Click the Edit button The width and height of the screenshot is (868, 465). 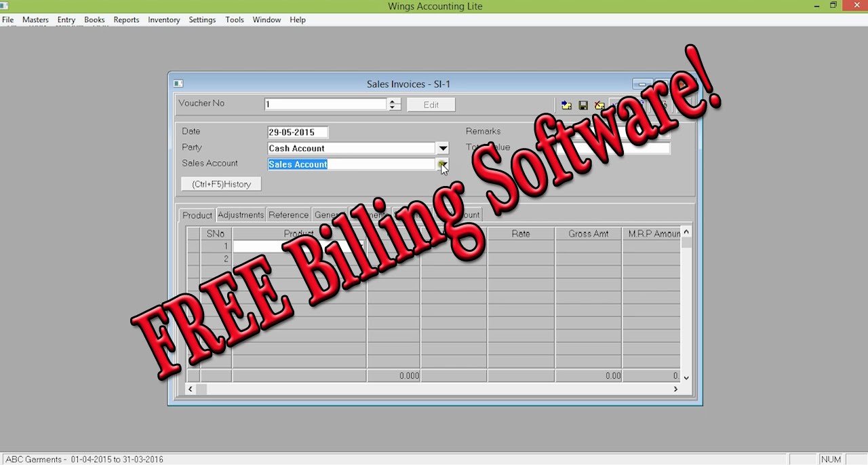pos(431,105)
